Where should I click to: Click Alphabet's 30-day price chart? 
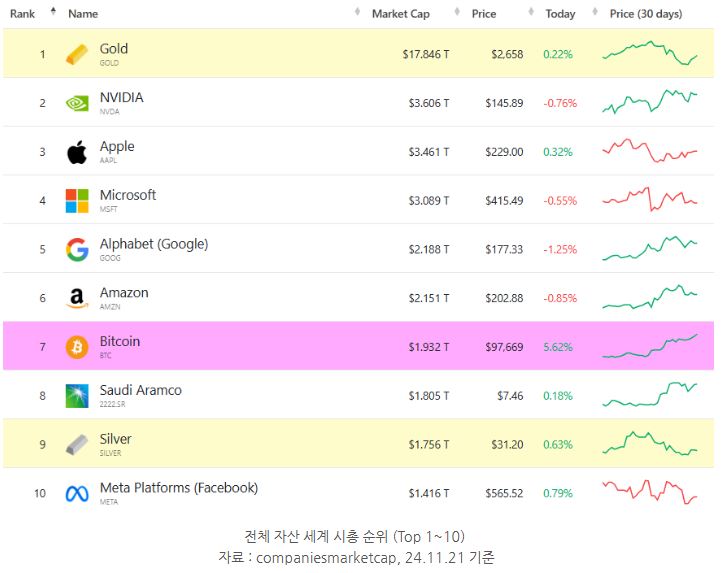click(x=650, y=248)
